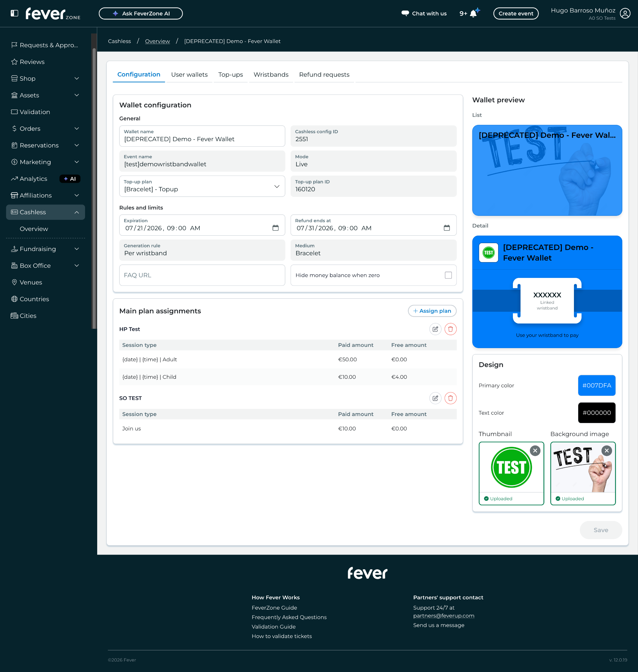Click the Reviews star icon
638x672 pixels.
tap(14, 62)
